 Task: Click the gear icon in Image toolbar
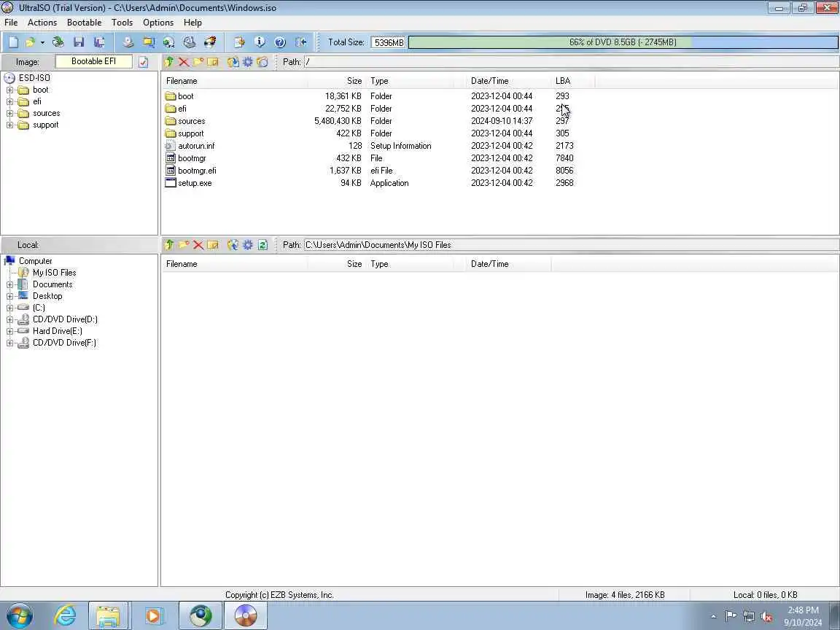click(x=247, y=62)
